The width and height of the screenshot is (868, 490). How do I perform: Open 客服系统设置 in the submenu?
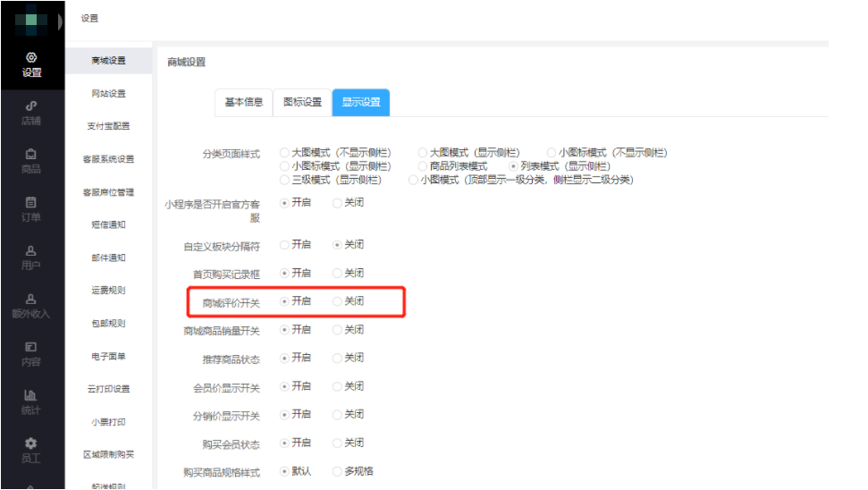click(108, 159)
